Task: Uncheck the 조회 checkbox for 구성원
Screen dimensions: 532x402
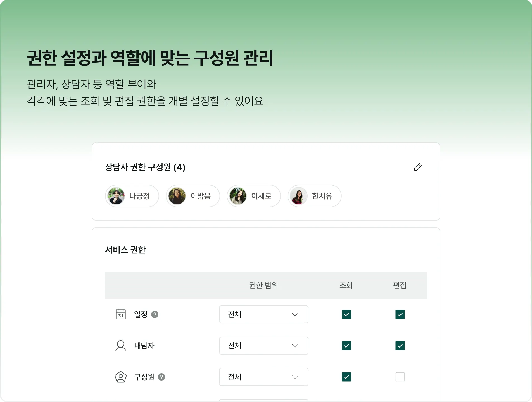Action: click(x=346, y=377)
